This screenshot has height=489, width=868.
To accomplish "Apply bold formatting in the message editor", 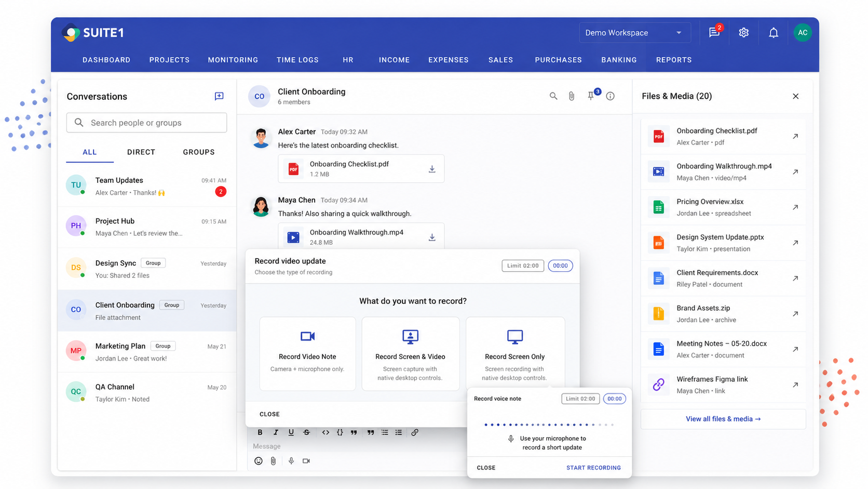I will [260, 432].
